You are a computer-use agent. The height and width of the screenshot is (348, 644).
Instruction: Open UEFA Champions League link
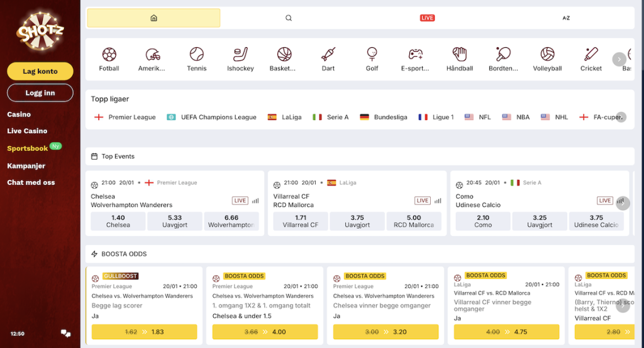coord(211,117)
